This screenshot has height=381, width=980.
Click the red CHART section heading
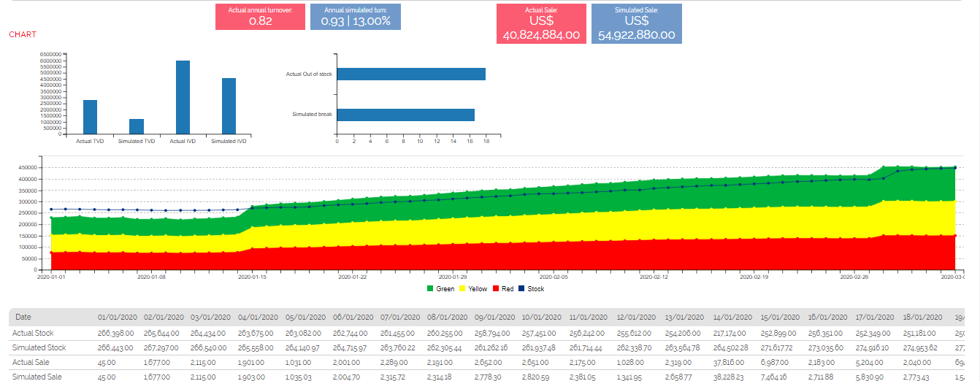pos(23,34)
